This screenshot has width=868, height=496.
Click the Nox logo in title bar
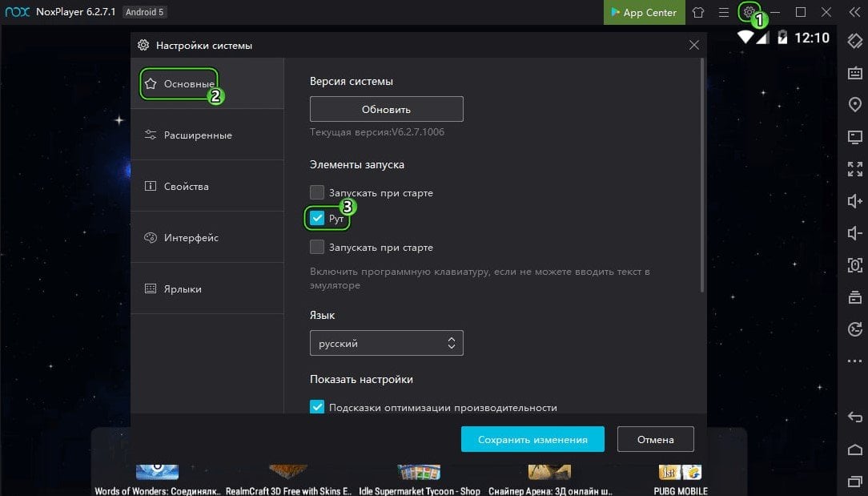click(x=17, y=12)
